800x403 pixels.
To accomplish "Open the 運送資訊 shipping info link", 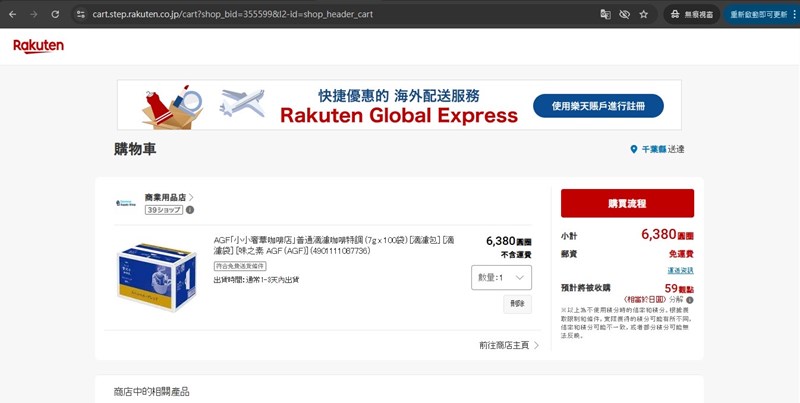I will click(680, 270).
